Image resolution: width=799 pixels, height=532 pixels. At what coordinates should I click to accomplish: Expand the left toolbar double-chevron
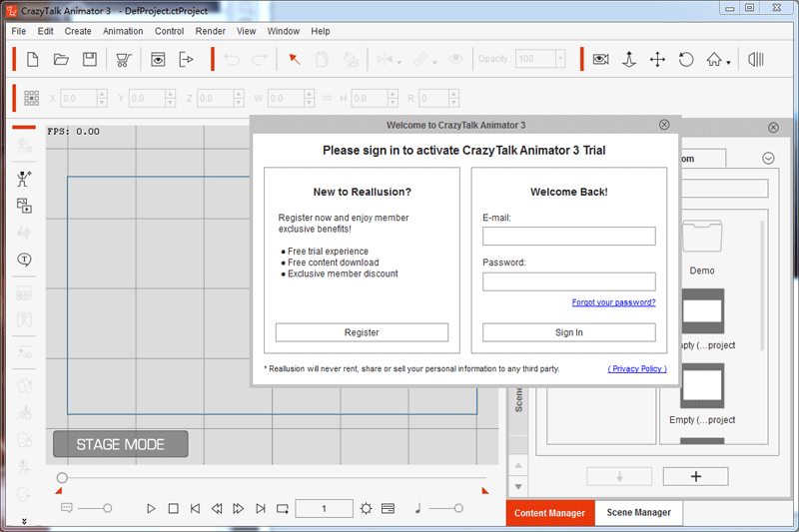(24, 522)
